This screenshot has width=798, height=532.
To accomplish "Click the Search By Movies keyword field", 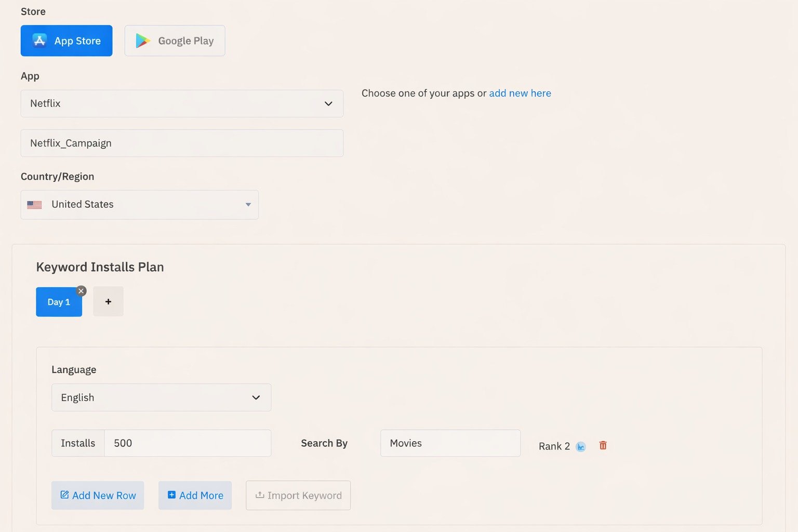I will click(450, 443).
